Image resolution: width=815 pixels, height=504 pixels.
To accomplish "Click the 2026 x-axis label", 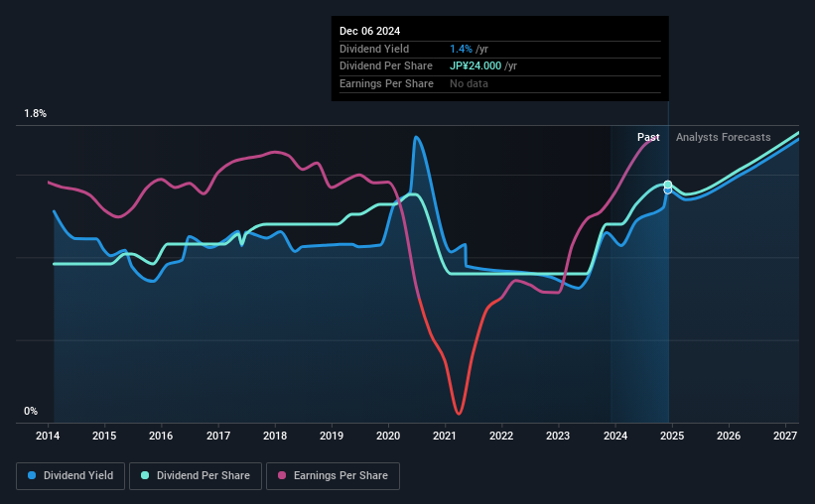I will point(729,436).
